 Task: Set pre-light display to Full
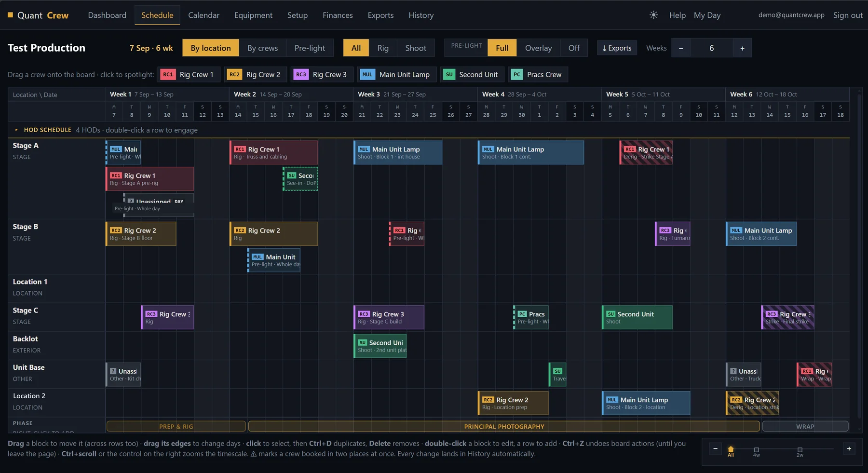coord(502,48)
